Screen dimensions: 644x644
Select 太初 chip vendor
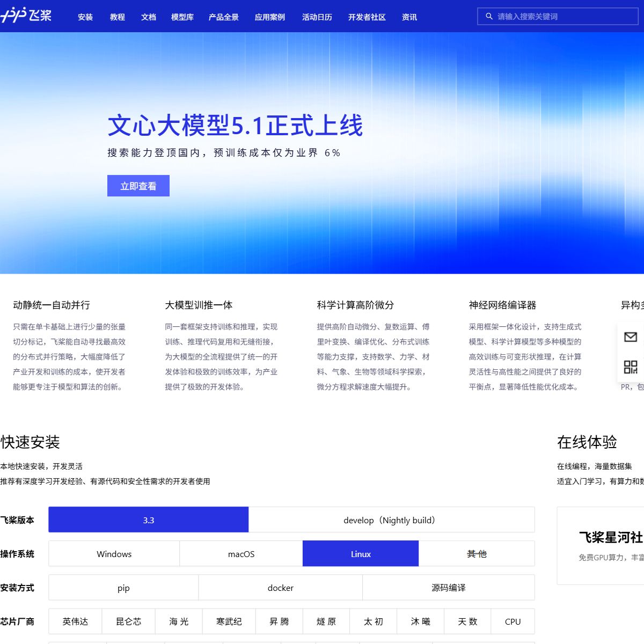click(374, 621)
